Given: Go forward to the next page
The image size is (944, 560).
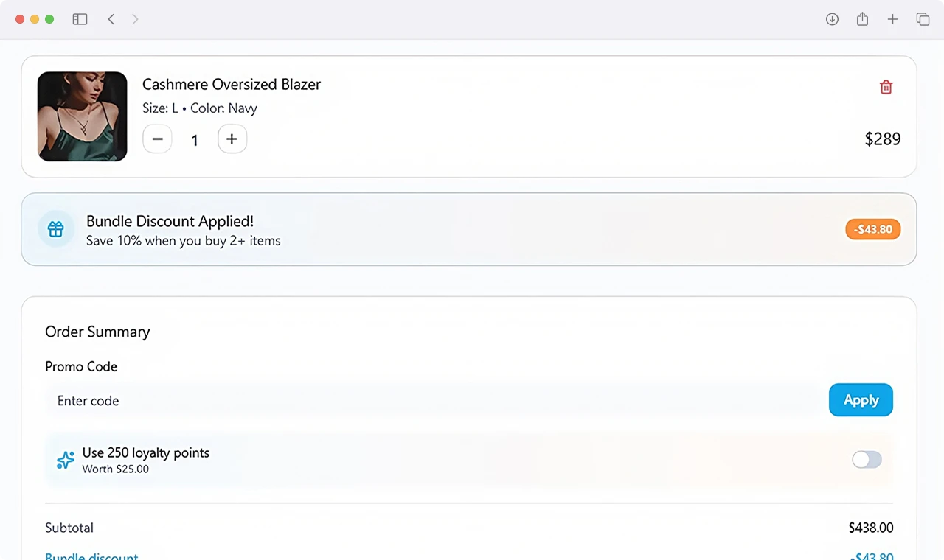Looking at the screenshot, I should [135, 19].
